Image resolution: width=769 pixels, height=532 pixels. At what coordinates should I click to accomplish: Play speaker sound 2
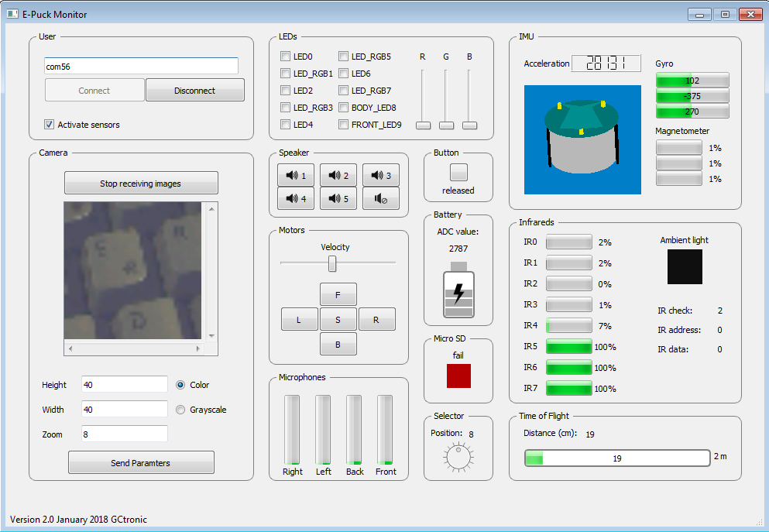[338, 176]
